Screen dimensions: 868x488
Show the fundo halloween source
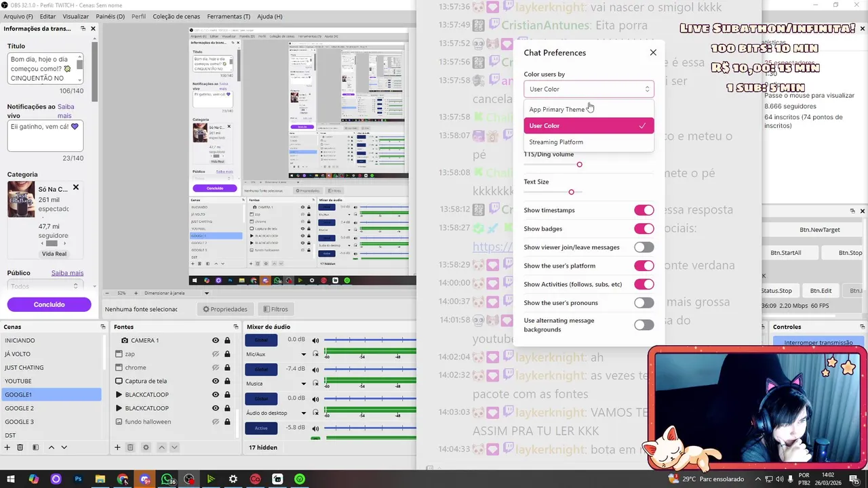click(216, 422)
